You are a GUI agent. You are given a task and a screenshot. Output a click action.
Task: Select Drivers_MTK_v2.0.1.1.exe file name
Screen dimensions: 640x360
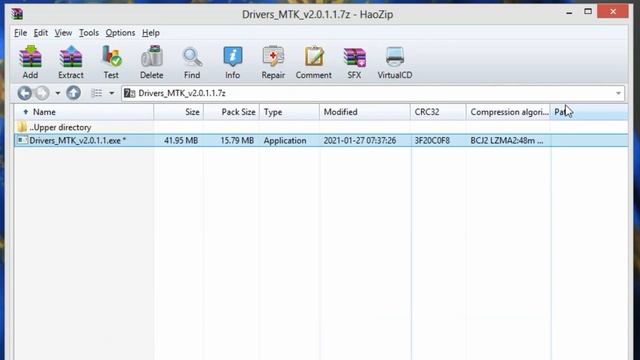point(78,140)
